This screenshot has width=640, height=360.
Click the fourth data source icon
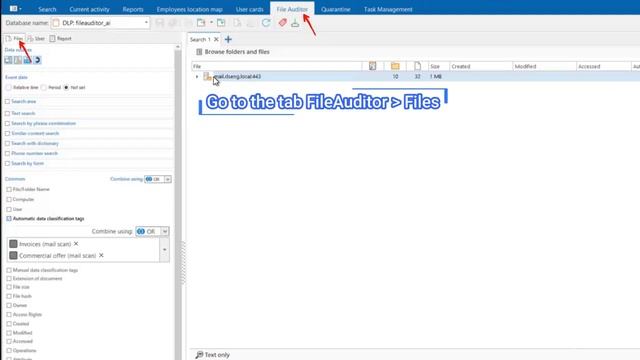pyautogui.click(x=37, y=60)
